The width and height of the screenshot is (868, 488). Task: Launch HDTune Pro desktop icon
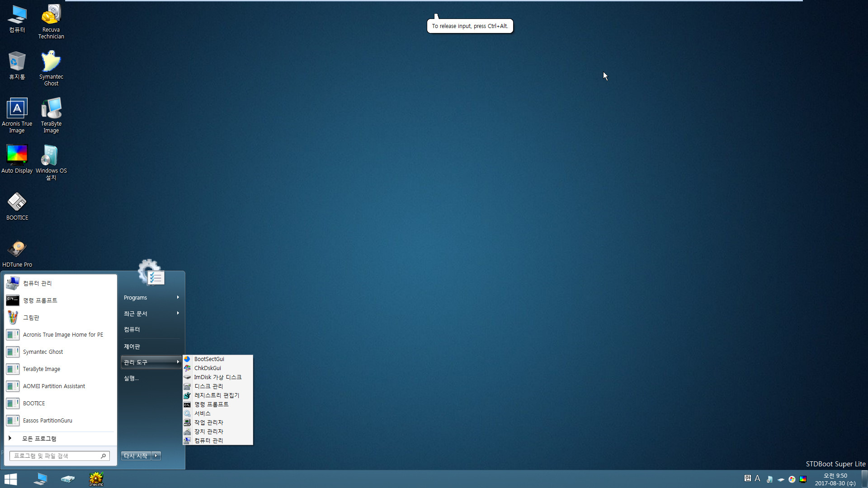pos(17,253)
